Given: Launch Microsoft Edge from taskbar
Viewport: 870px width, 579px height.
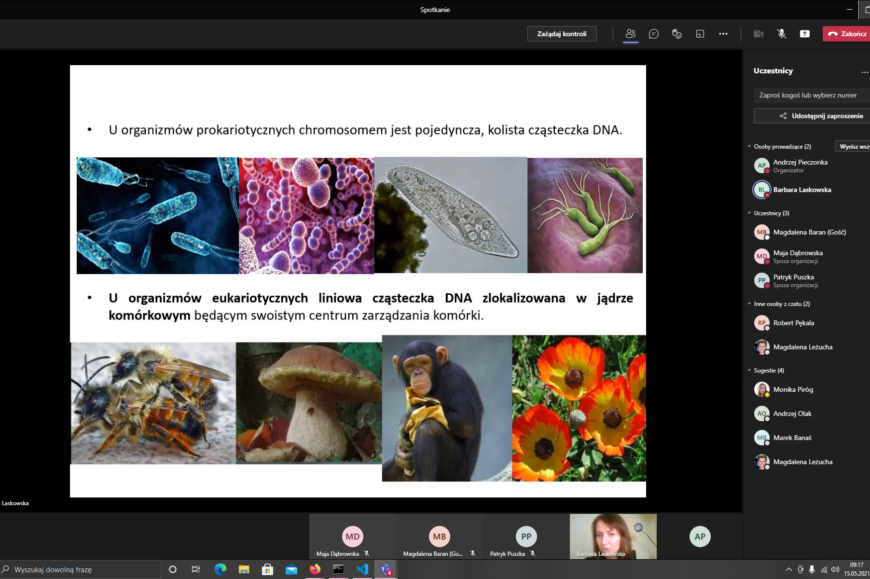Looking at the screenshot, I should pos(220,570).
